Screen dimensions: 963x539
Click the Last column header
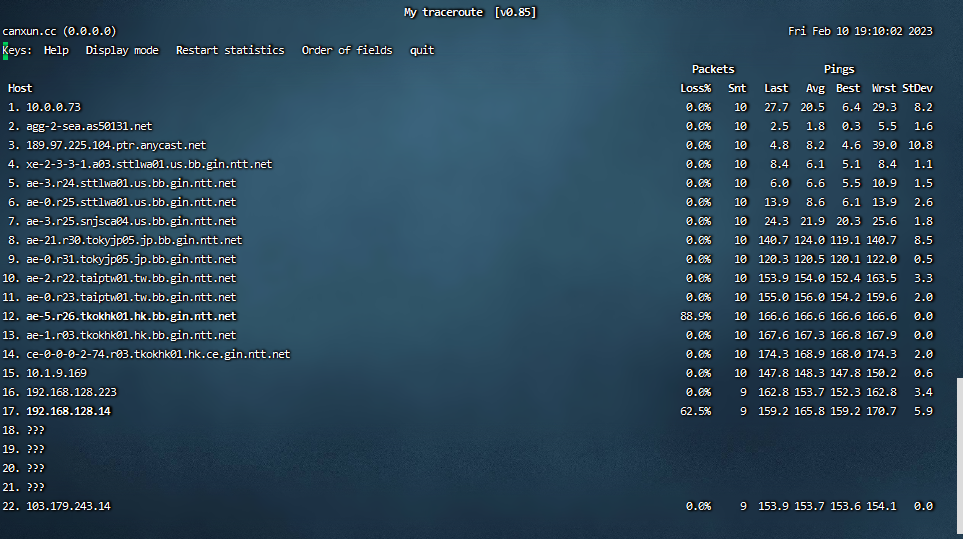[776, 88]
